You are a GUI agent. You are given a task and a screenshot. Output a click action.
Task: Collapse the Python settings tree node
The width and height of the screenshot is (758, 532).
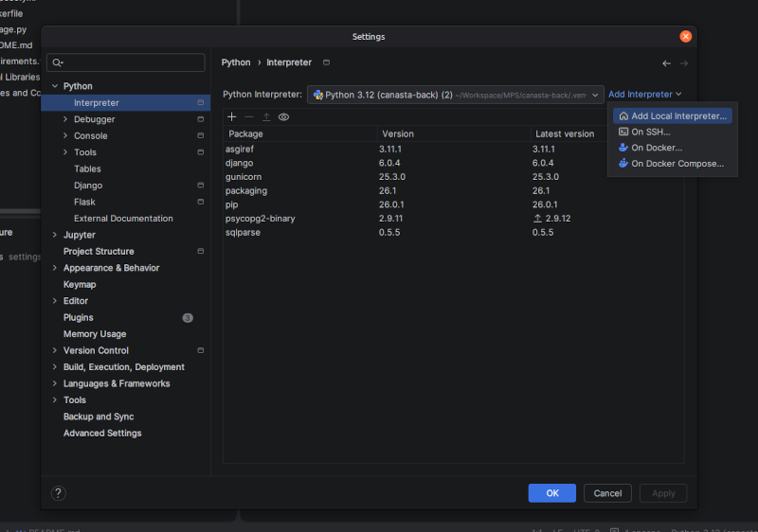click(55, 86)
